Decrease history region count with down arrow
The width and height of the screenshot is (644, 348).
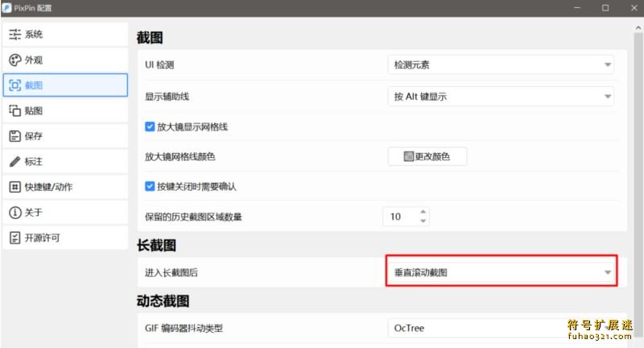coord(423,222)
